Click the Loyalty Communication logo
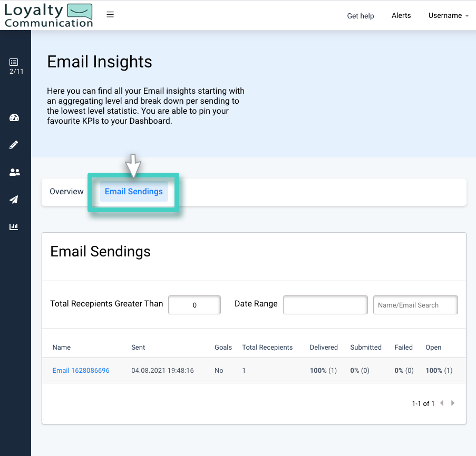 [48, 15]
